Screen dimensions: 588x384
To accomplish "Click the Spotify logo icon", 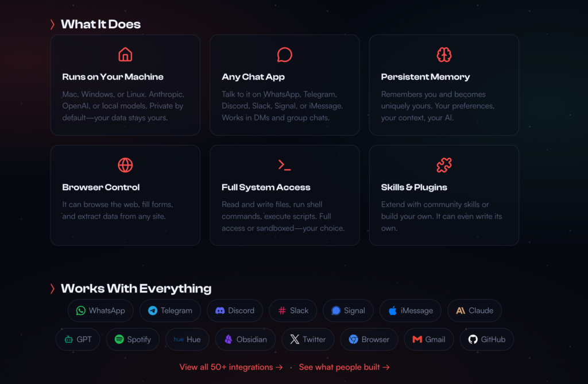I will tap(118, 339).
